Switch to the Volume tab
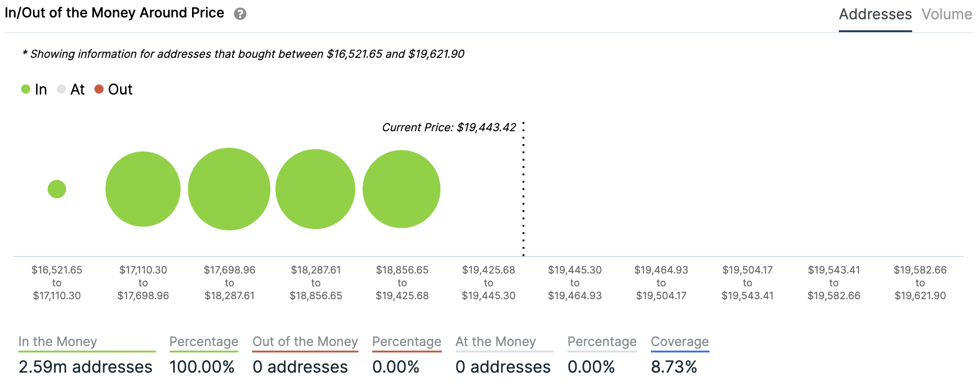This screenshot has height=391, width=980. pos(947,15)
